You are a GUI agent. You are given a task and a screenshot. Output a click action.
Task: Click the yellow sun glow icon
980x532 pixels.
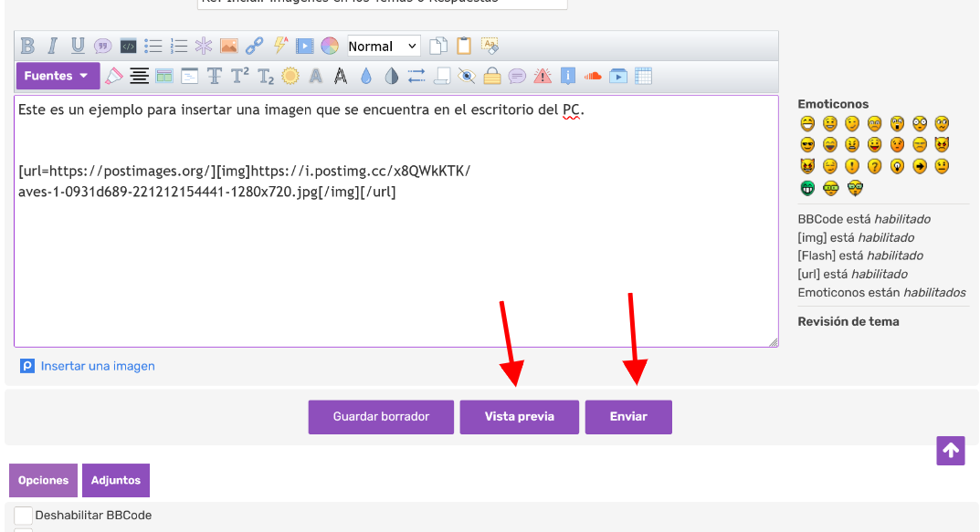tap(290, 76)
